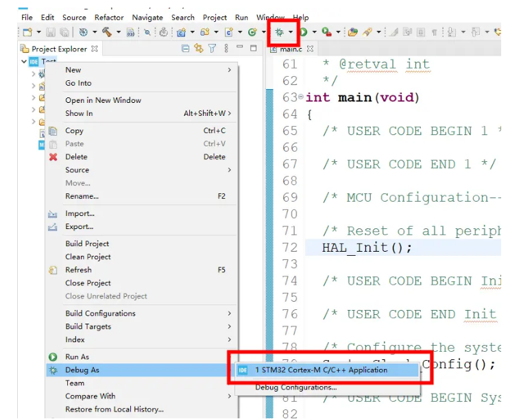Open the New submenu arrow
This screenshot has height=419, width=532.
[230, 70]
